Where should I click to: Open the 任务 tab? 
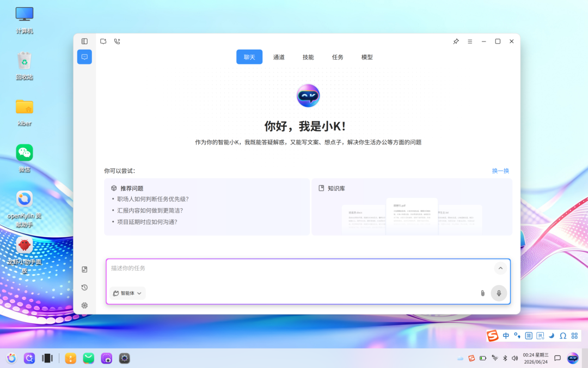pos(338,57)
